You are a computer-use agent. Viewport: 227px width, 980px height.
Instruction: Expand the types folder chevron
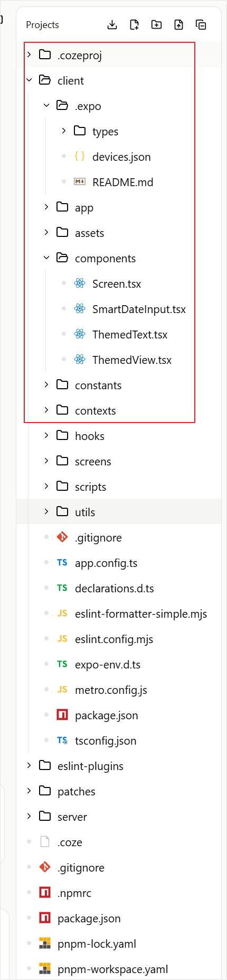(x=64, y=131)
